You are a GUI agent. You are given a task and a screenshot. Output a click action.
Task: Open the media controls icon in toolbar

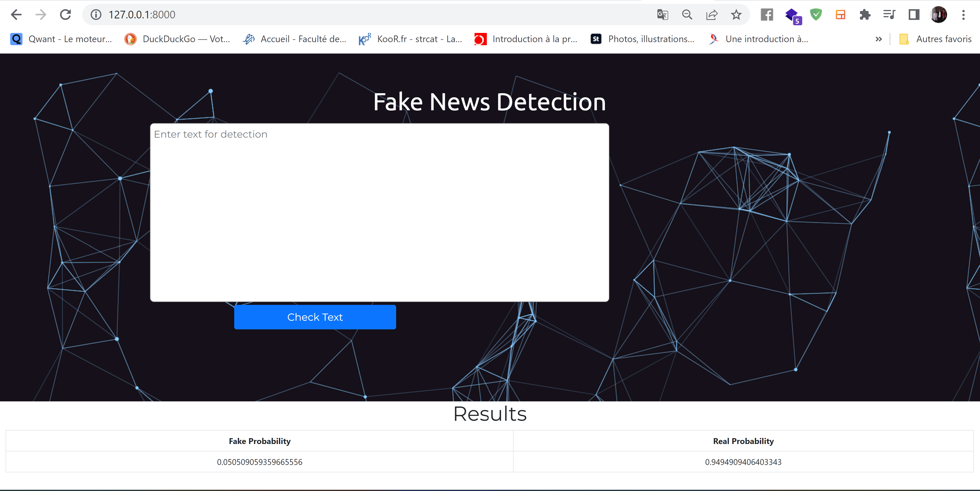[x=889, y=15]
